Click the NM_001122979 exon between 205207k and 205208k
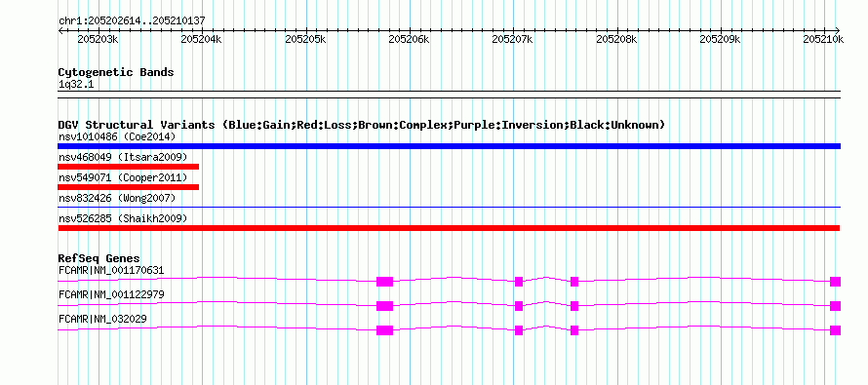 point(574,306)
